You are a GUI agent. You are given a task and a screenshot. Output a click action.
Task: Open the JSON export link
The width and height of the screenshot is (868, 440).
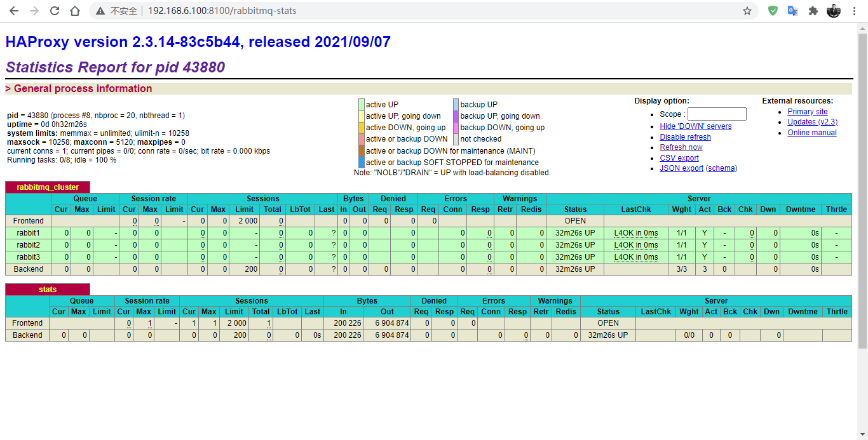click(681, 168)
